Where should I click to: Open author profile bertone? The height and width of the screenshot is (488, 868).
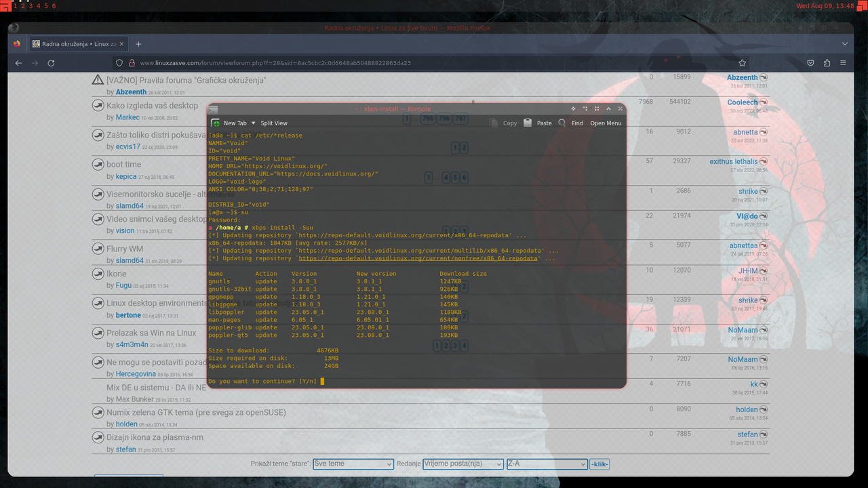[x=128, y=315]
